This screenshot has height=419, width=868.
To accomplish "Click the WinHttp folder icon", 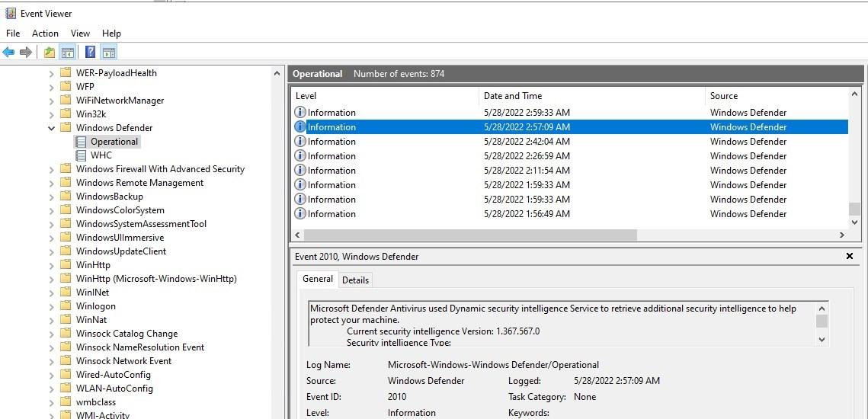I will pyautogui.click(x=66, y=264).
